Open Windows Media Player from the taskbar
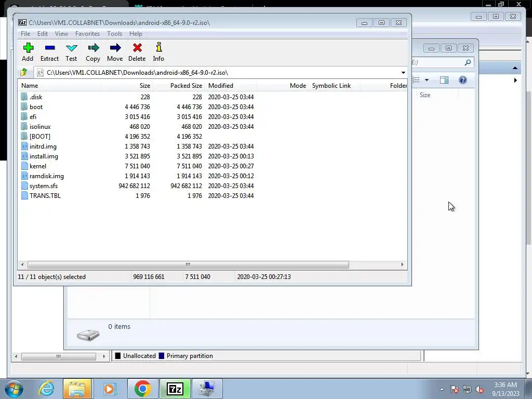Image resolution: width=532 pixels, height=399 pixels. tap(109, 389)
